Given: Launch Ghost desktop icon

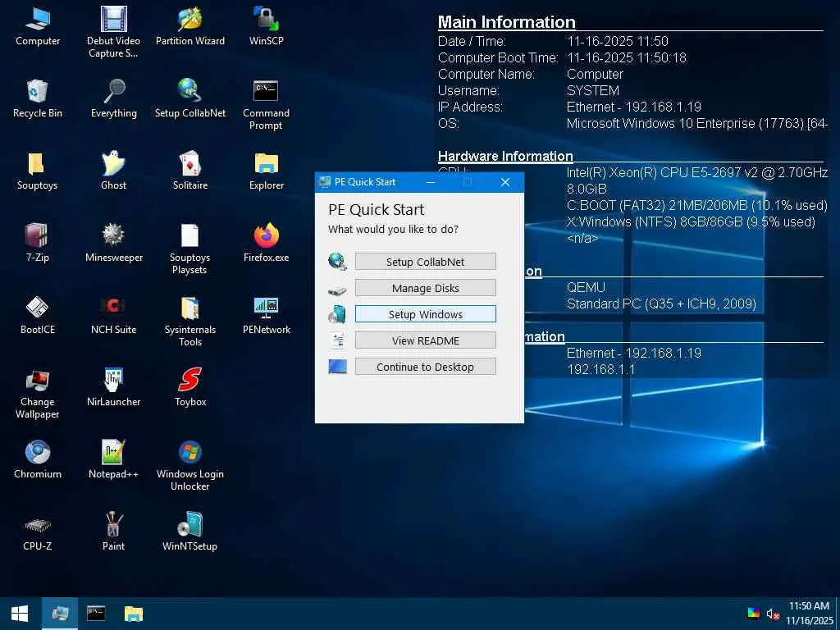Looking at the screenshot, I should tap(113, 171).
